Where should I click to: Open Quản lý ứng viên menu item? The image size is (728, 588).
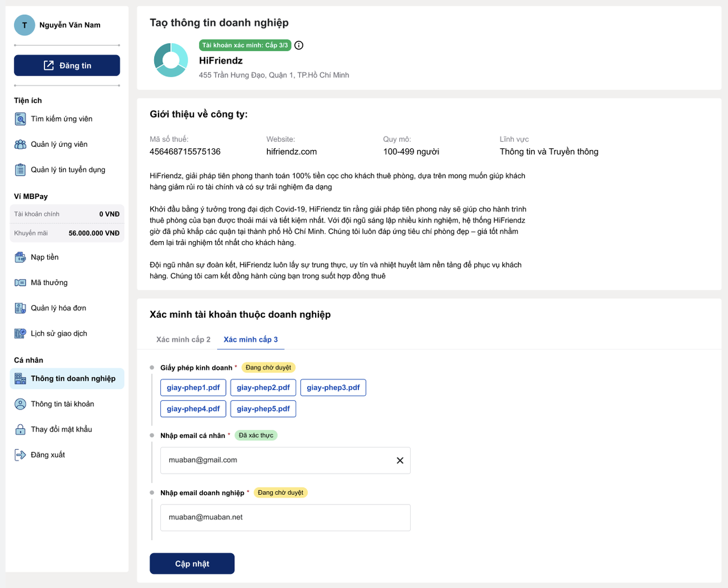coord(67,144)
